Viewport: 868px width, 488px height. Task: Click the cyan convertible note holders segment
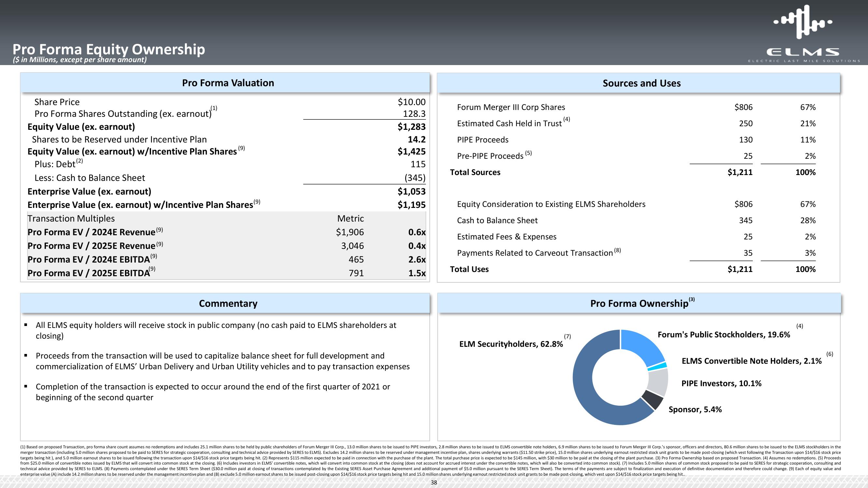click(x=658, y=366)
